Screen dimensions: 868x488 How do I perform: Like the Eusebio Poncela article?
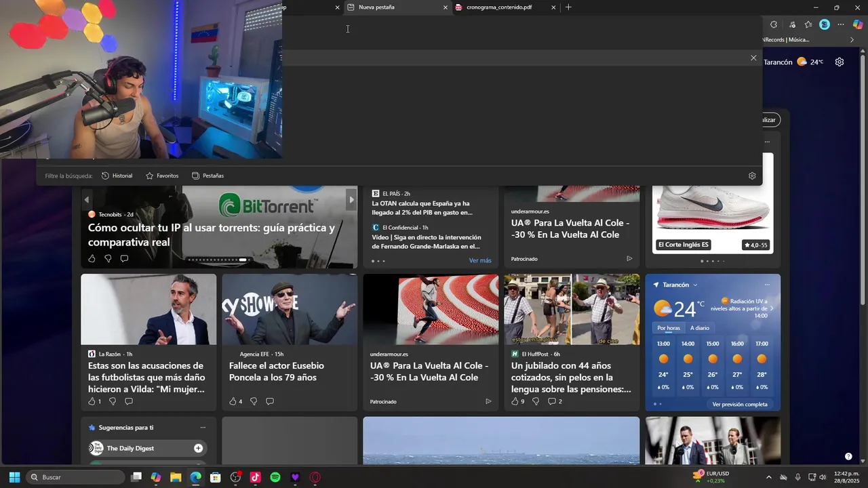[x=233, y=401]
